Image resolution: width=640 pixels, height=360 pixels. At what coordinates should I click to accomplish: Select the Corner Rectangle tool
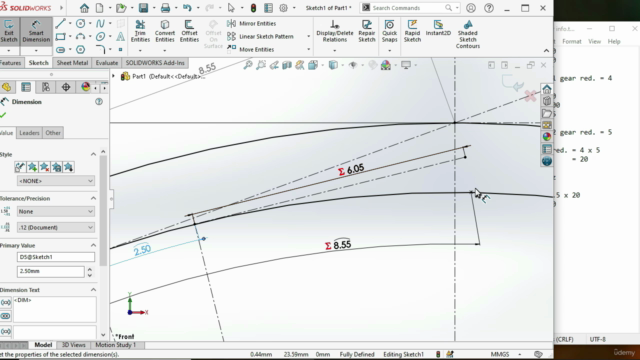coord(60,36)
